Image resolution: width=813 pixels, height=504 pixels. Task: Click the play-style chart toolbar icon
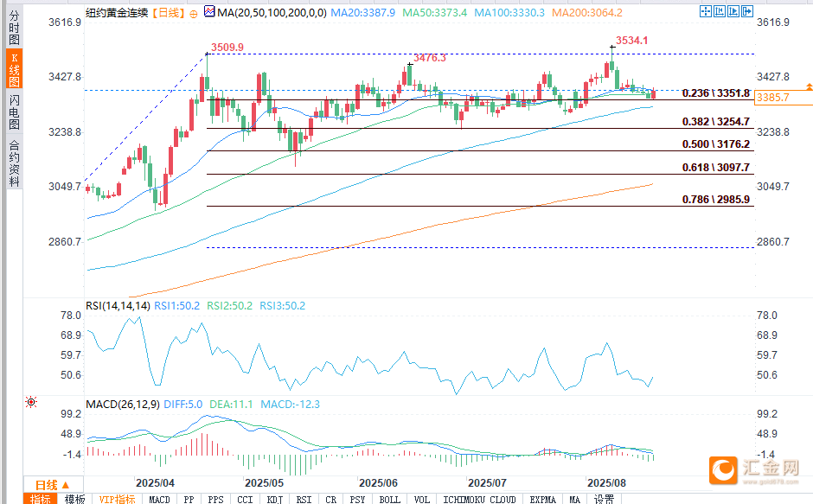coord(733,11)
